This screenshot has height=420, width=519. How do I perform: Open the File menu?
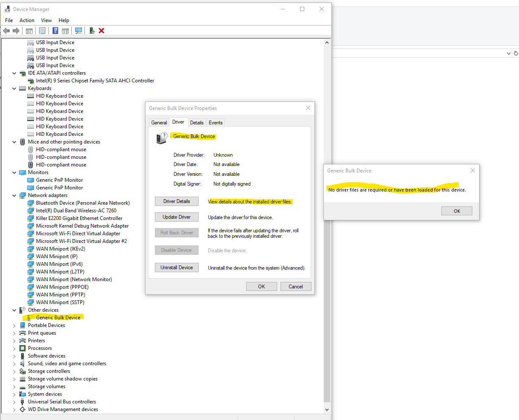coord(9,20)
